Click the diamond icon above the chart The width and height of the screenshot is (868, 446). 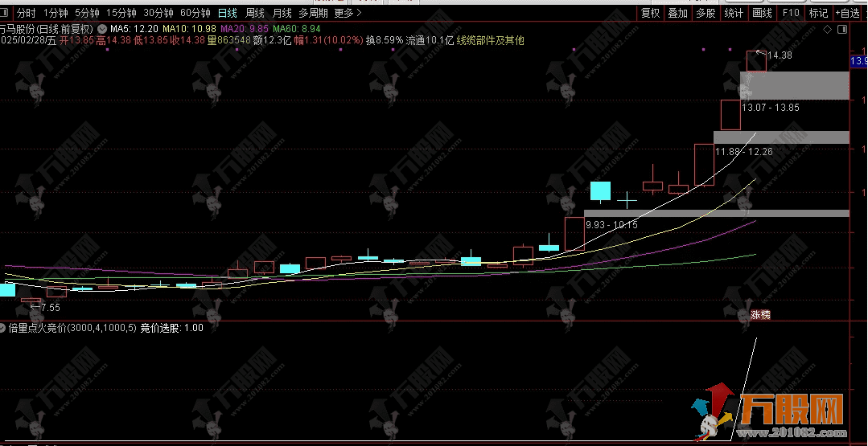click(x=828, y=29)
